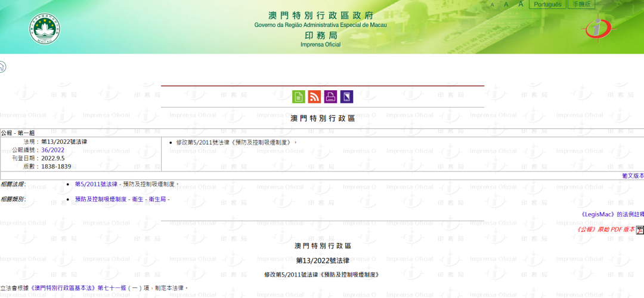644x298 pixels.
Task: Select the smallest font size A
Action: 493,5
